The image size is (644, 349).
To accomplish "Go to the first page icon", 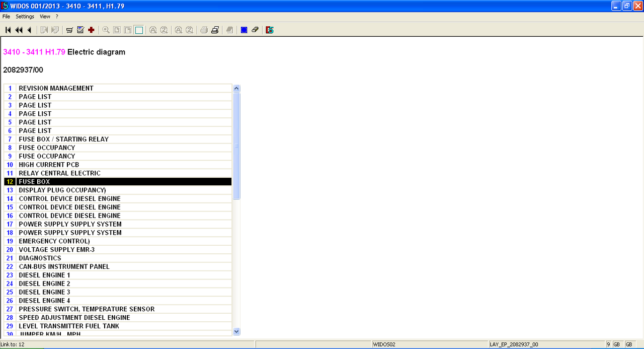I will point(8,30).
